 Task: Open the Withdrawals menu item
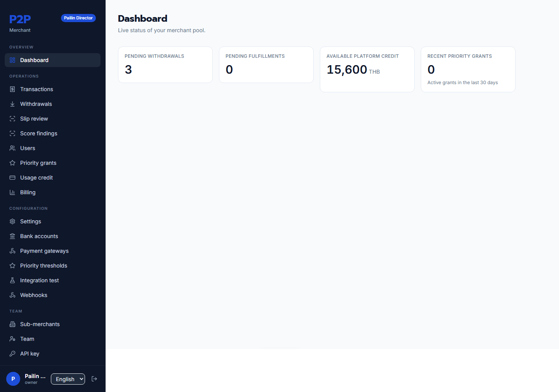click(52, 104)
